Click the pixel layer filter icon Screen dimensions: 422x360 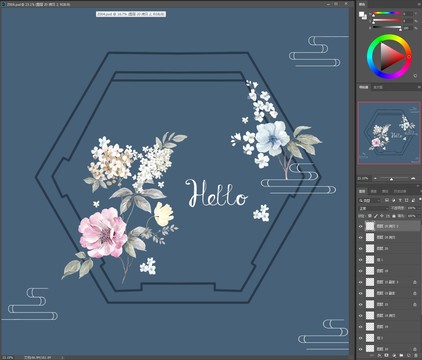point(387,200)
